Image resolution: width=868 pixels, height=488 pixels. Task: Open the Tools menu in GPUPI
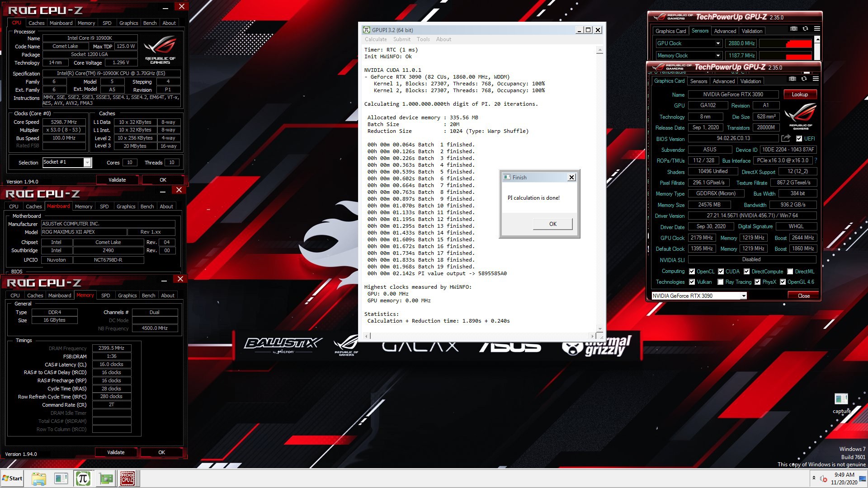(423, 39)
